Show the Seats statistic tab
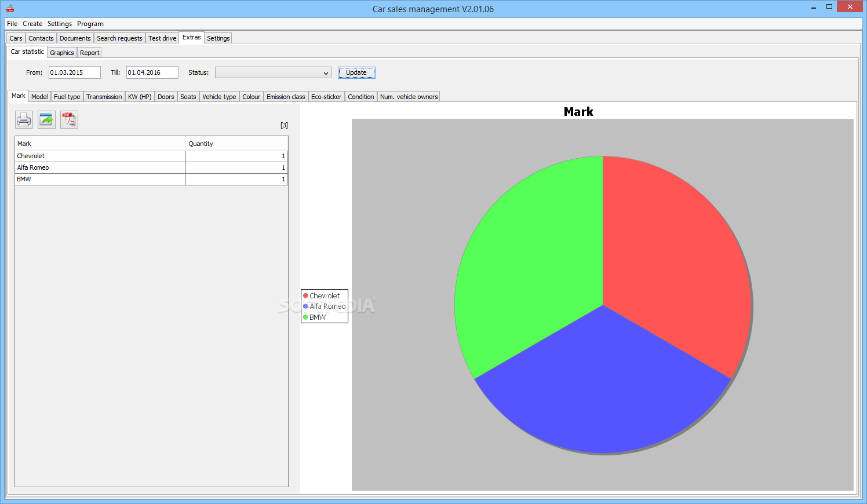Image resolution: width=867 pixels, height=504 pixels. point(188,97)
